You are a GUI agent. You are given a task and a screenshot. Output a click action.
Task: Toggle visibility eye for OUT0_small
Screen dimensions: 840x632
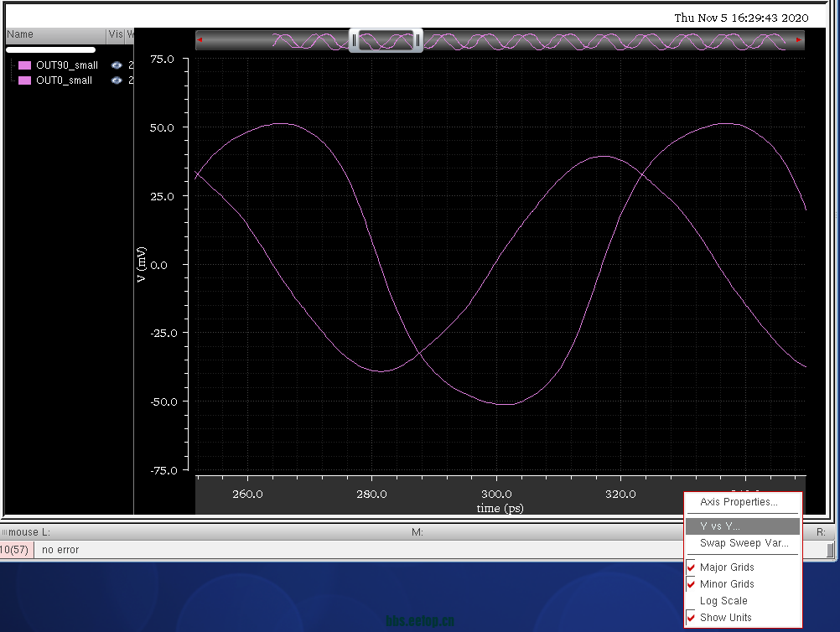117,80
